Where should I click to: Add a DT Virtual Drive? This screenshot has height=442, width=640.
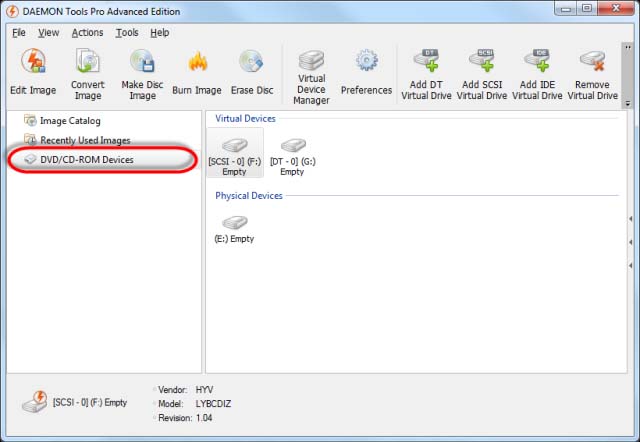pos(426,74)
